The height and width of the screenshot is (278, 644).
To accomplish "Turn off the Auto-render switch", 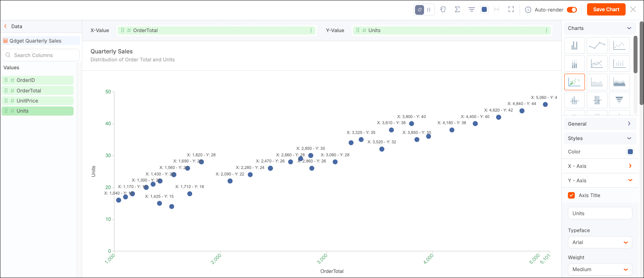I will 572,10.
